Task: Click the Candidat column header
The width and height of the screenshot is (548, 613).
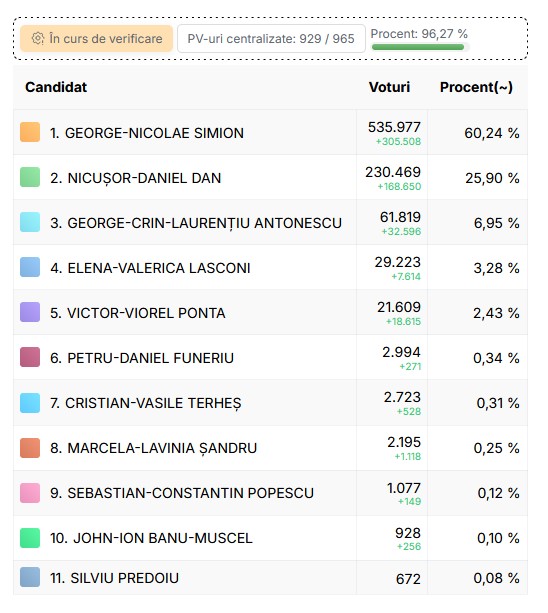Action: point(56,87)
